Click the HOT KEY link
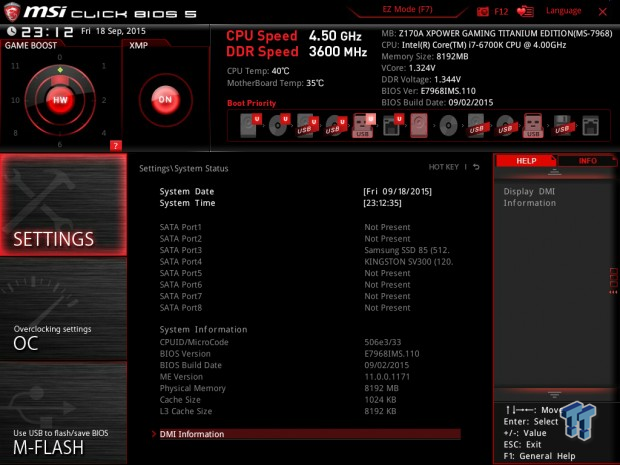 [444, 167]
